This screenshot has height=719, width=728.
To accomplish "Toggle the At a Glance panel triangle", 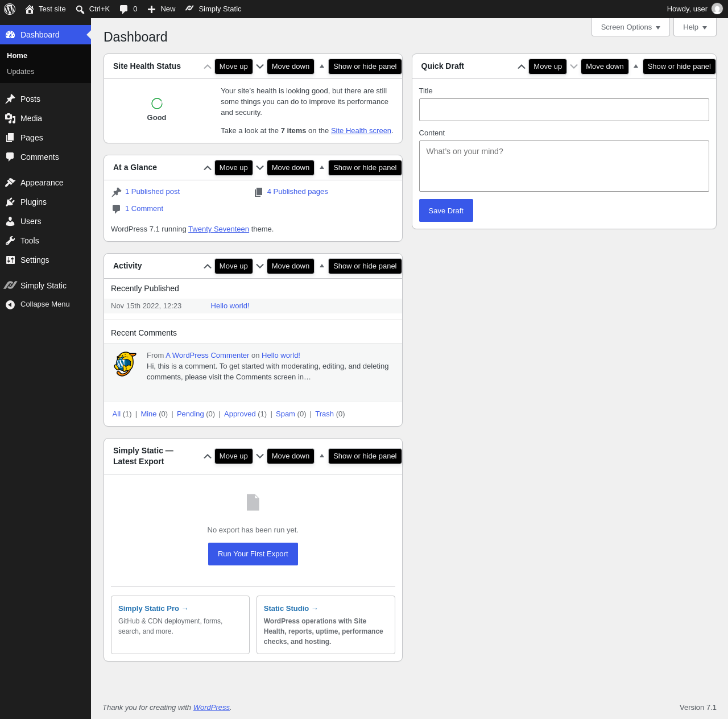I will (322, 168).
